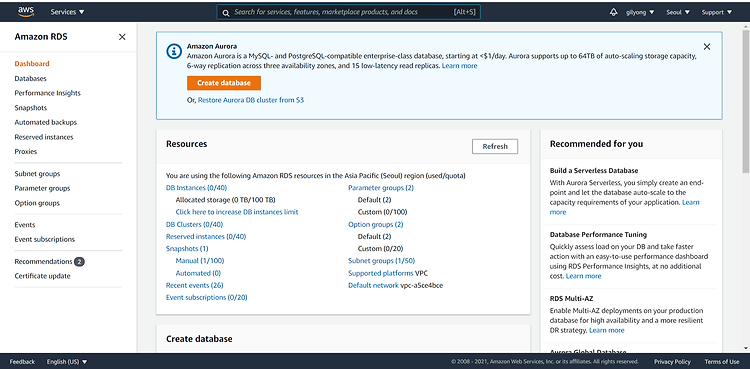Open Automated backups page
Screen dimensions: 750x369
(x=45, y=122)
